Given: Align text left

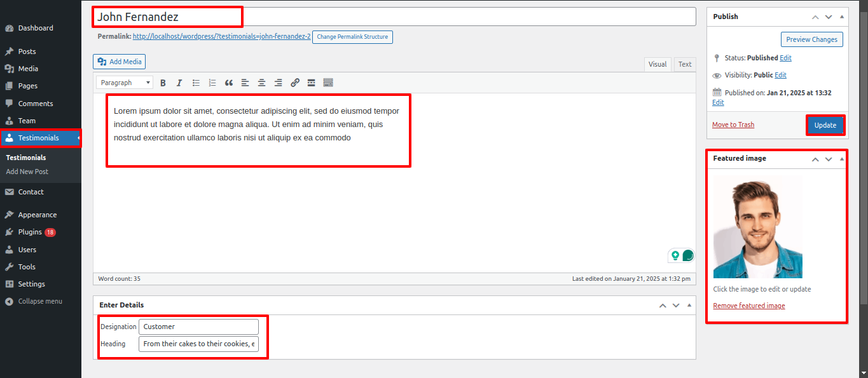Looking at the screenshot, I should coord(245,83).
